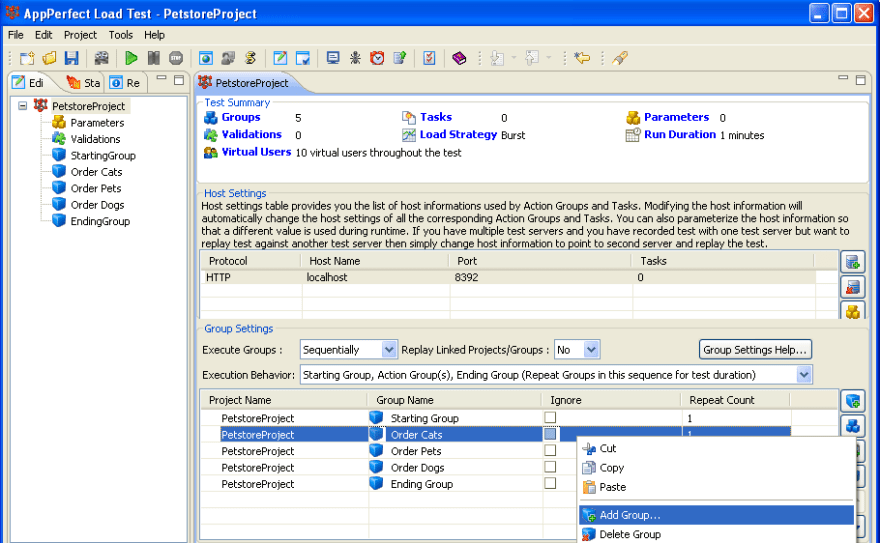This screenshot has width=880, height=543.
Task: Click the purple help book icon
Action: [459, 58]
